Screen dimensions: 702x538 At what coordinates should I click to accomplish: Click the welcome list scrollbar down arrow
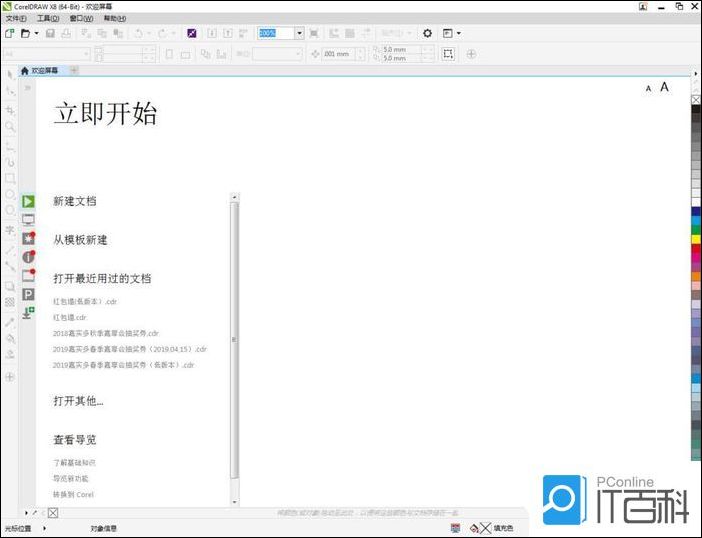click(235, 502)
